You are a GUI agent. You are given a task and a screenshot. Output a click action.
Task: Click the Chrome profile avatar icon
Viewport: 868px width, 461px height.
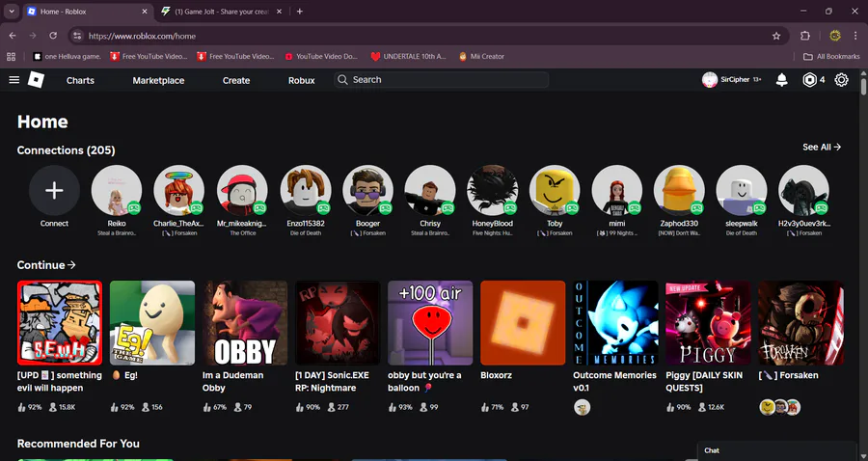(x=835, y=36)
